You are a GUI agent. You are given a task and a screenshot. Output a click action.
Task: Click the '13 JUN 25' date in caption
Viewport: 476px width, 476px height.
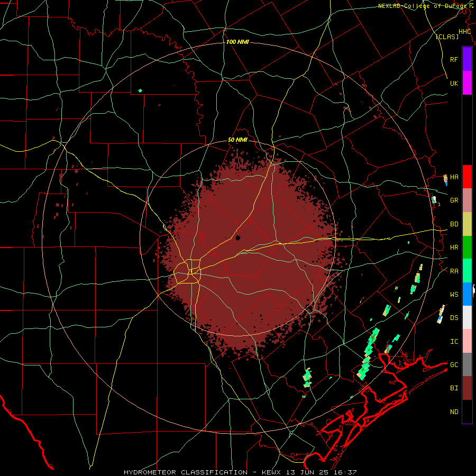click(x=308, y=472)
